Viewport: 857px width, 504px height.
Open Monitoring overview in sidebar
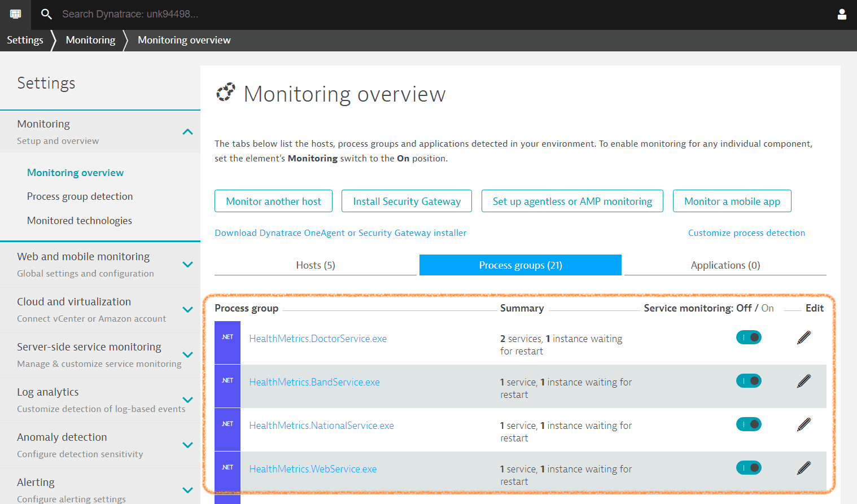(75, 173)
